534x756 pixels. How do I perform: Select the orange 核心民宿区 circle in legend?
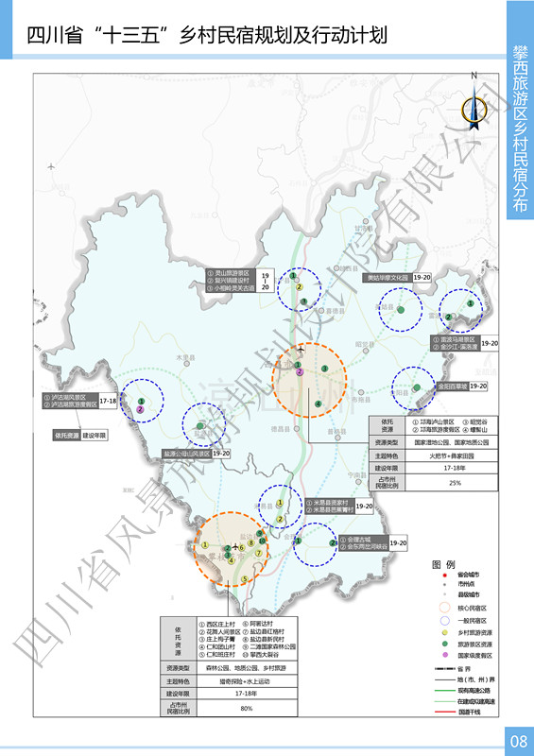pos(445,608)
